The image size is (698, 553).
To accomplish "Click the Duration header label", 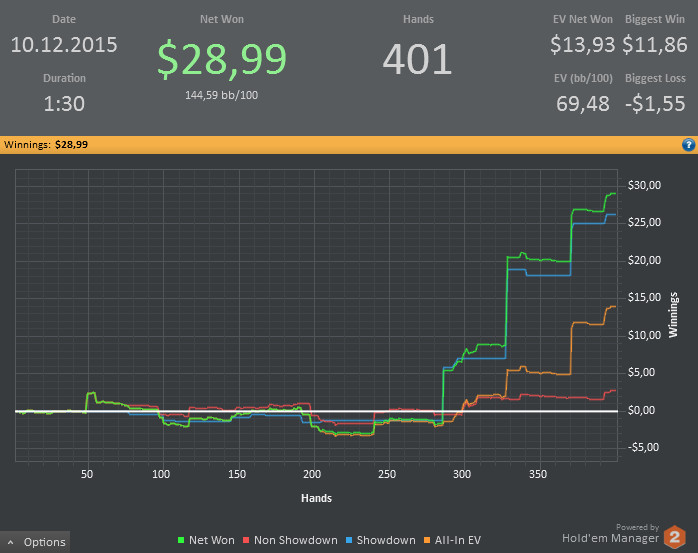I will tap(64, 78).
